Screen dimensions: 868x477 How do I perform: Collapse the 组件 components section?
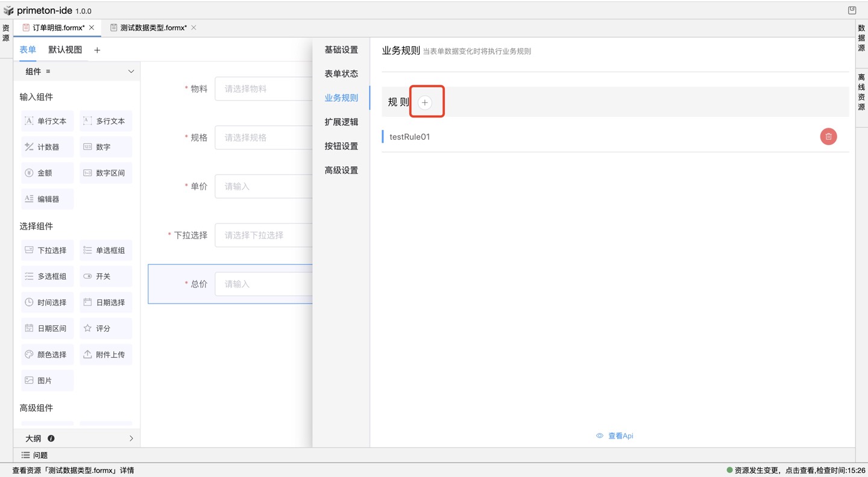coord(131,71)
